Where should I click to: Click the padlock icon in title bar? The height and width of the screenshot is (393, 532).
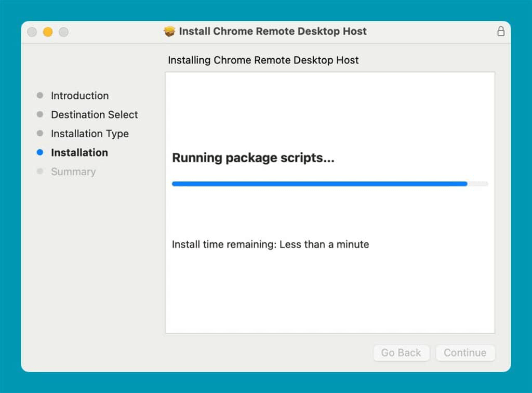click(501, 31)
